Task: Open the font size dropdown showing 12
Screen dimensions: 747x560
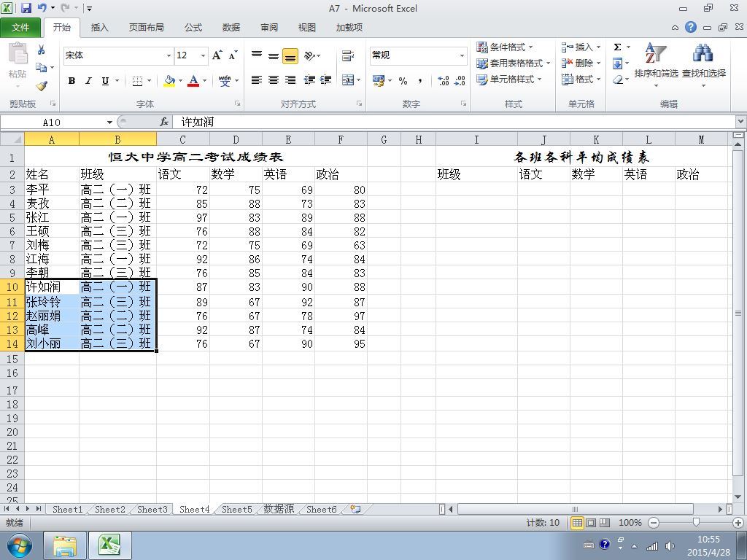Action: 203,55
